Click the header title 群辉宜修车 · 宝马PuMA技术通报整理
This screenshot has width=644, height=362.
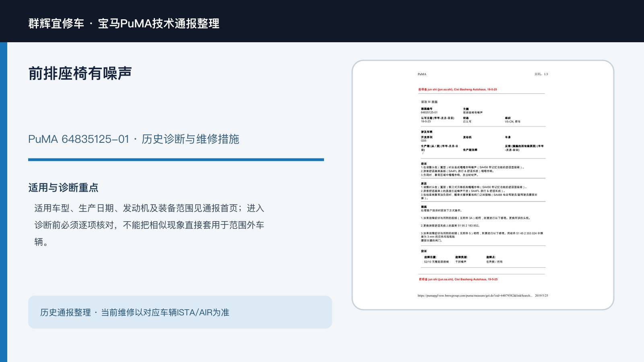click(x=124, y=23)
